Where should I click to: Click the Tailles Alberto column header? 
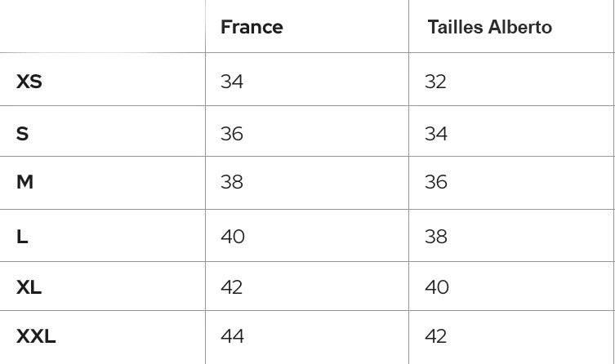pyautogui.click(x=489, y=27)
